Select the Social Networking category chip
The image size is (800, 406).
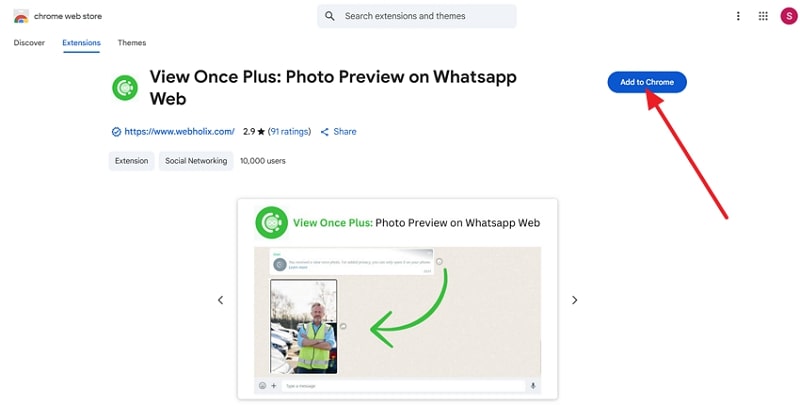pyautogui.click(x=196, y=161)
